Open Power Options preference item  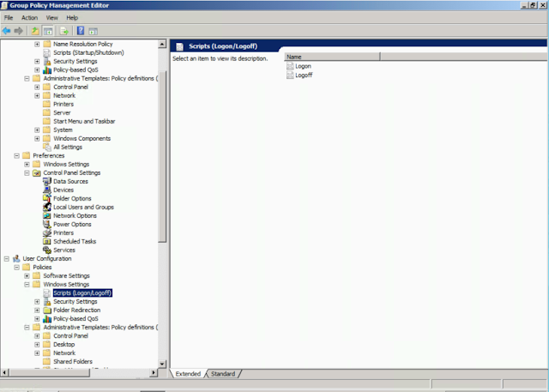tap(72, 225)
